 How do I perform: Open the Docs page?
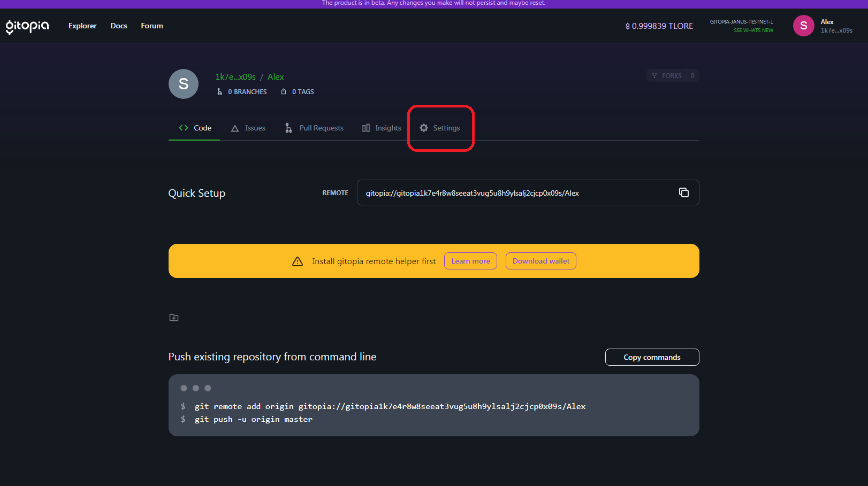pos(119,26)
